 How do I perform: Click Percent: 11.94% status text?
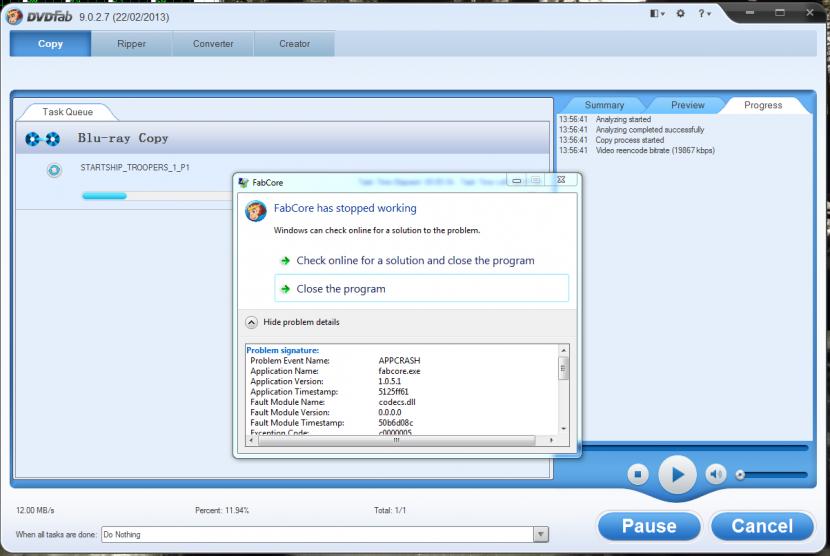pyautogui.click(x=222, y=510)
